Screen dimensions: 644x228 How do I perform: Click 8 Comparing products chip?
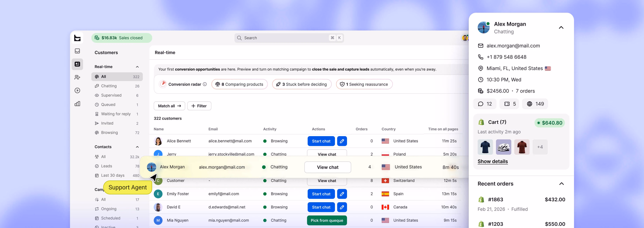(x=240, y=84)
